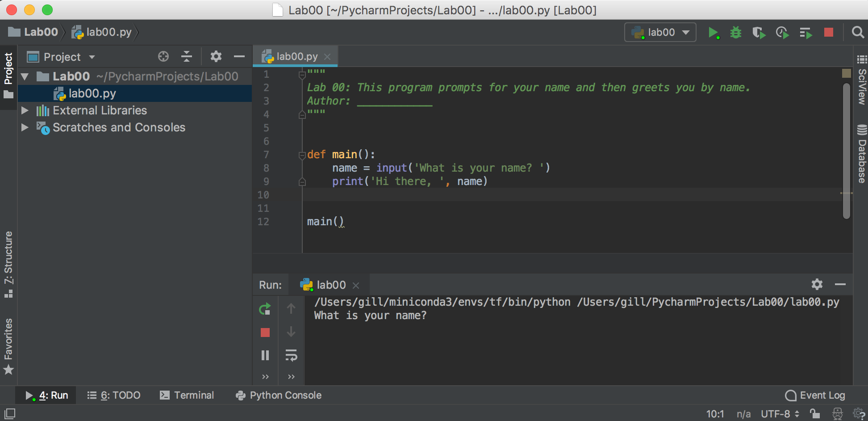Click Lab00 breadcrumb in navigation bar
This screenshot has width=868, height=421.
(33, 32)
